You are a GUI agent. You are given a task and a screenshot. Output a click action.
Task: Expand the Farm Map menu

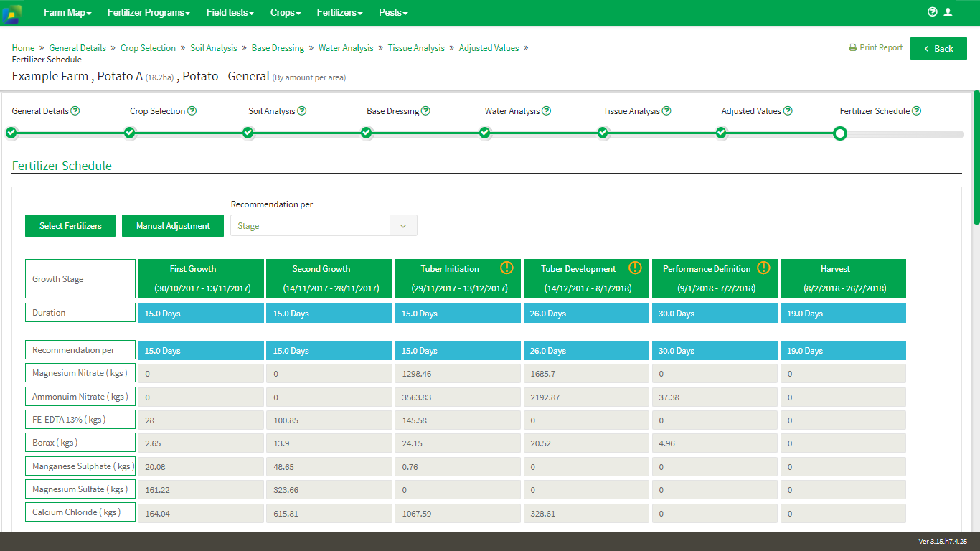[x=67, y=13]
